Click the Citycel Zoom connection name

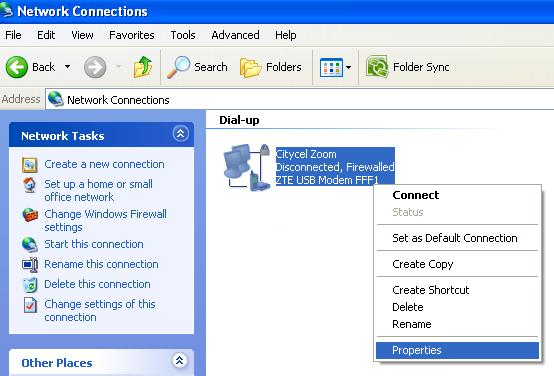[x=306, y=154]
